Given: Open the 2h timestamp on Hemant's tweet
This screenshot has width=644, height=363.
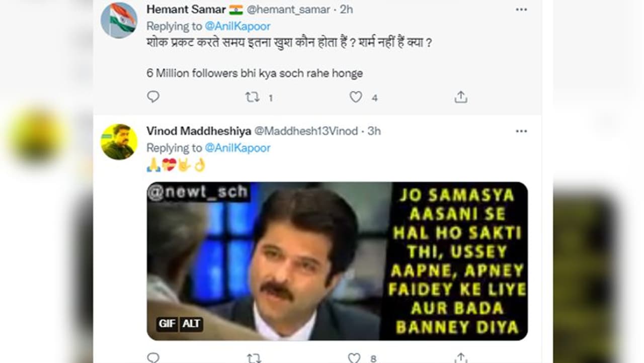Looking at the screenshot, I should pos(346,10).
